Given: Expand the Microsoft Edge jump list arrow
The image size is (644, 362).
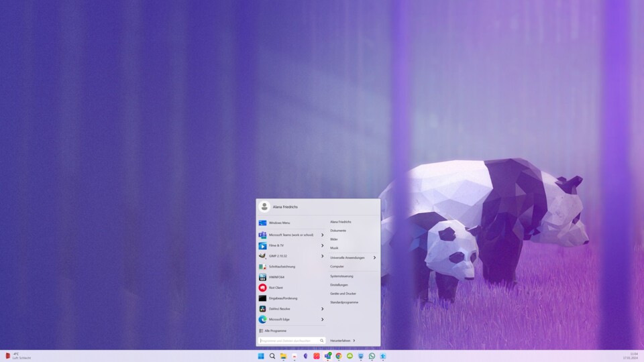Looking at the screenshot, I should pos(322,320).
